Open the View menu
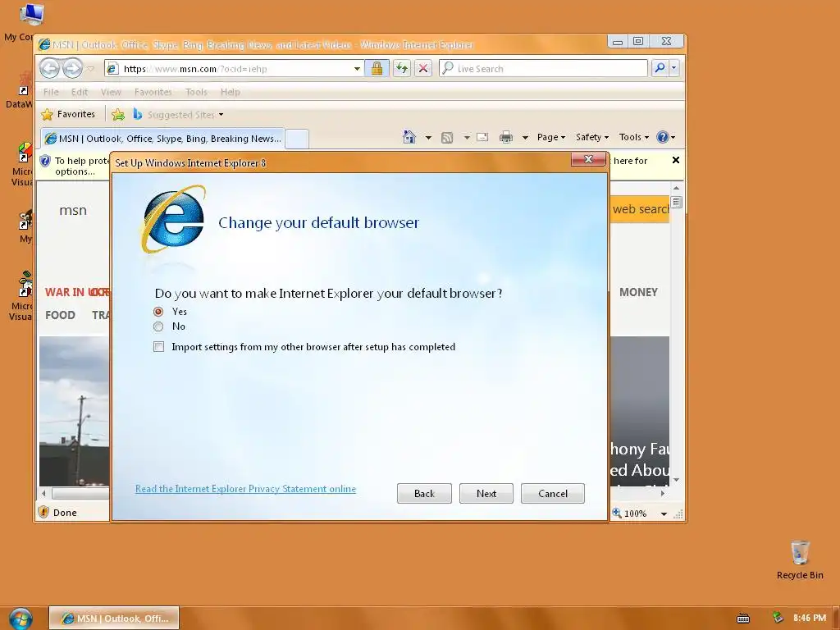Image resolution: width=840 pixels, height=630 pixels. [111, 92]
